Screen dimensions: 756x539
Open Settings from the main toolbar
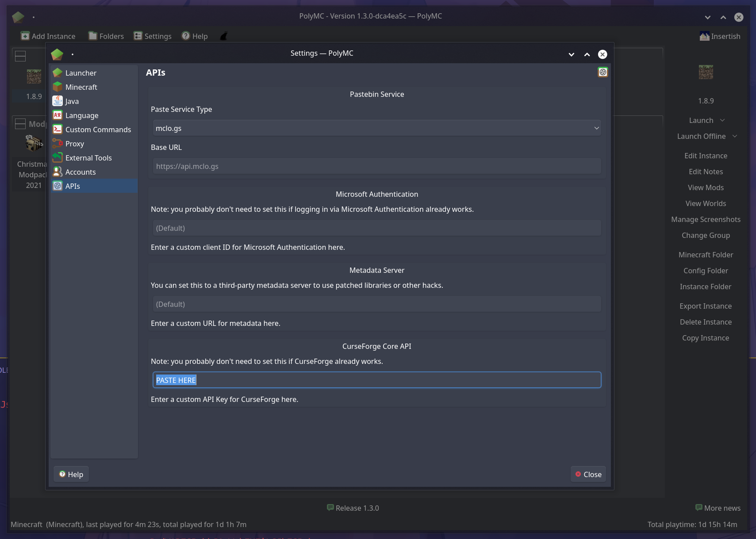click(x=153, y=36)
